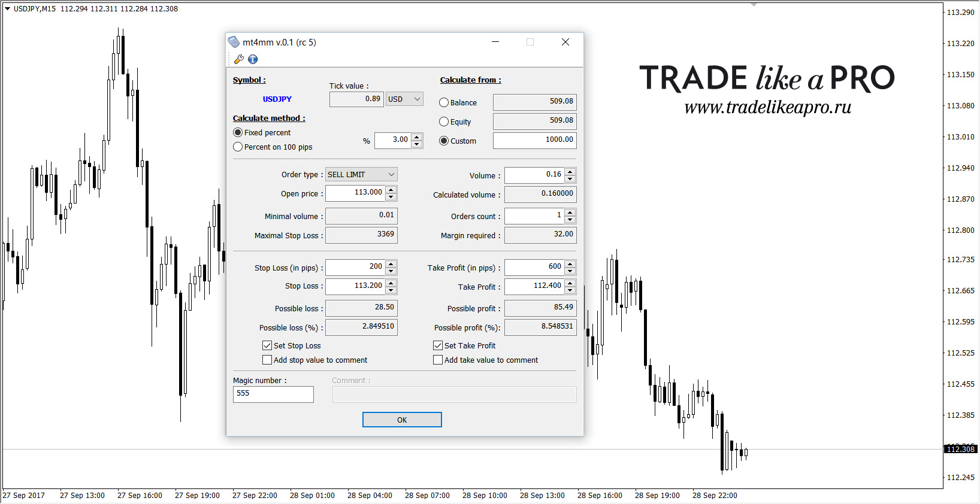Uncheck the Set Stop Loss checkbox

point(267,346)
